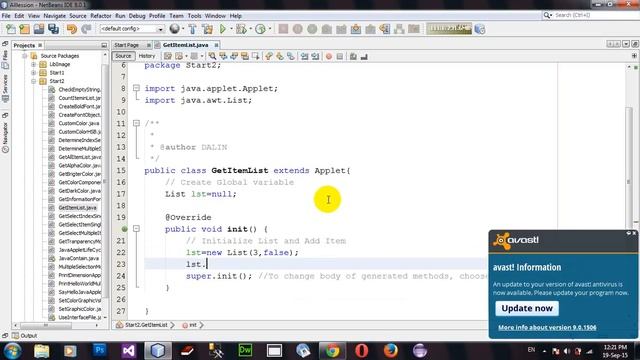The image size is (640, 360).
Task: Collapse the Start2 package node
Action: tap(34, 81)
